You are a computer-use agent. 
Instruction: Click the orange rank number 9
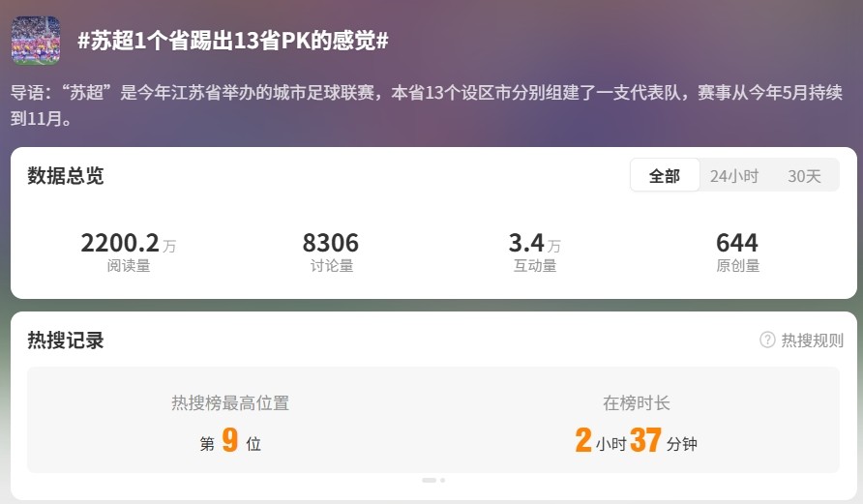click(230, 439)
